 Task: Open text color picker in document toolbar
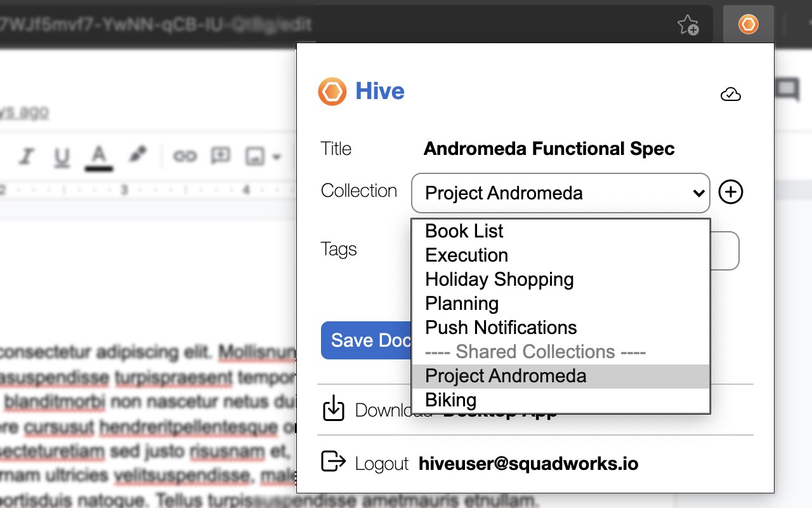coord(98,157)
